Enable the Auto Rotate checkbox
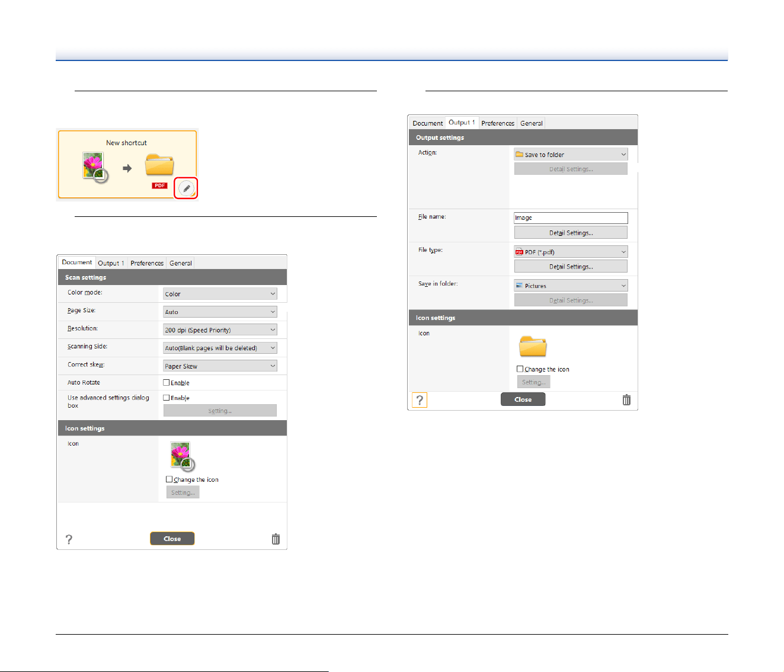 [167, 383]
